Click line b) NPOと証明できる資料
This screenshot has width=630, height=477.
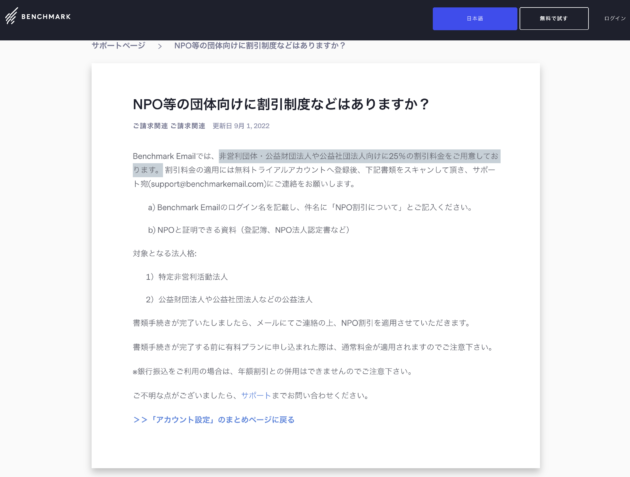point(249,230)
